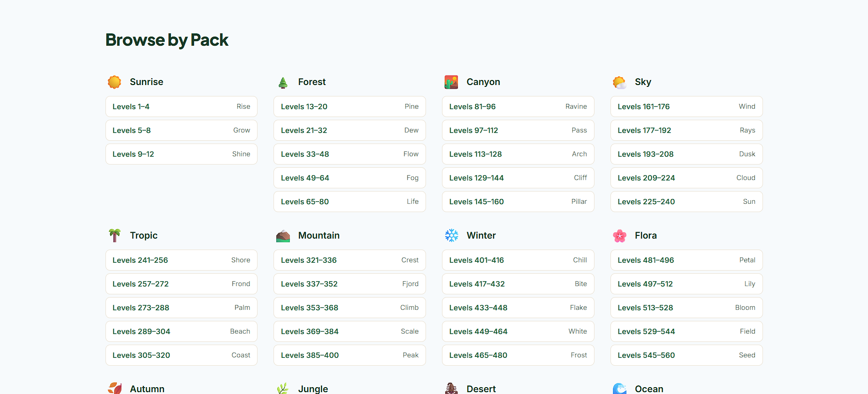
Task: Select Levels 193–208 Dusk
Action: [x=687, y=154]
